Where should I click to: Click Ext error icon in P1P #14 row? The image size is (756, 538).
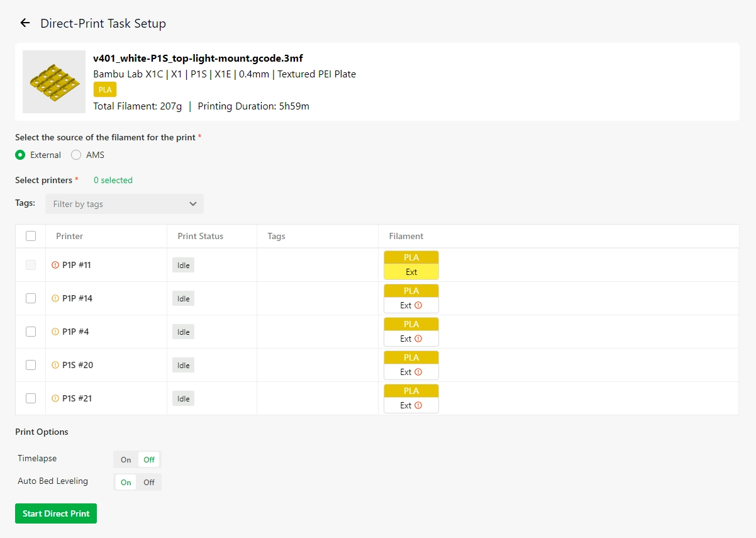pyautogui.click(x=418, y=305)
